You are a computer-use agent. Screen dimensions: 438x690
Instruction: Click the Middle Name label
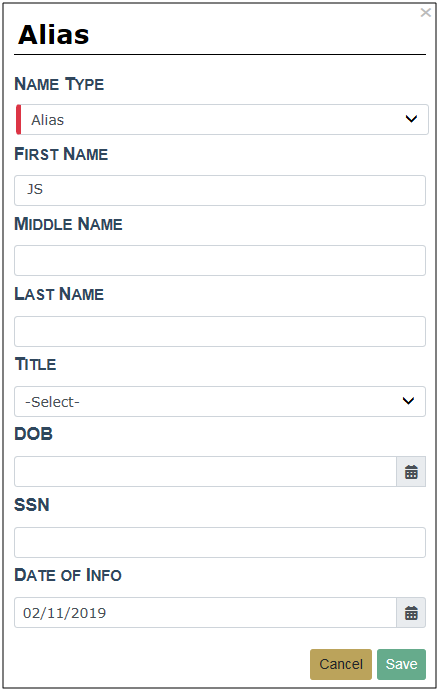(x=68, y=224)
